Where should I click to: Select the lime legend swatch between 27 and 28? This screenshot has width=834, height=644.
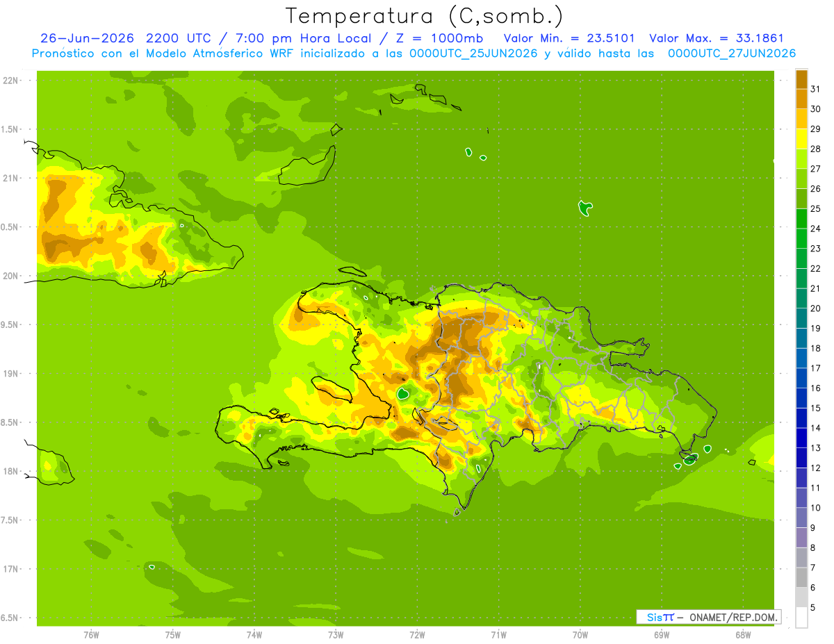[x=801, y=159]
